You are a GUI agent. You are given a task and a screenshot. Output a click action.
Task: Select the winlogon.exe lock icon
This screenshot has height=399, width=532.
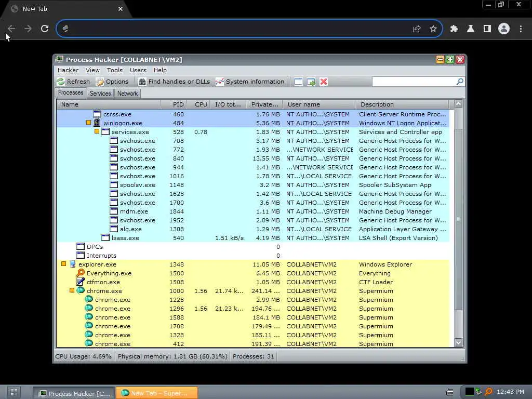[97, 123]
